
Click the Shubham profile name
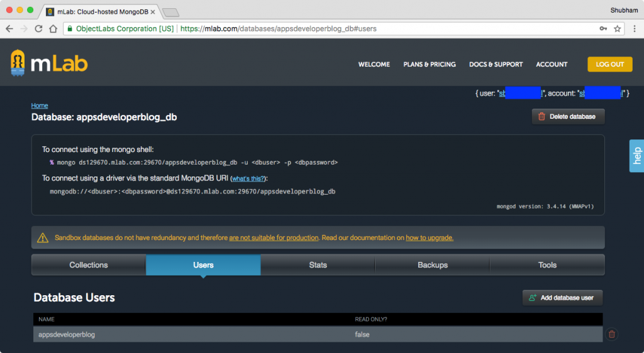pyautogui.click(x=624, y=10)
